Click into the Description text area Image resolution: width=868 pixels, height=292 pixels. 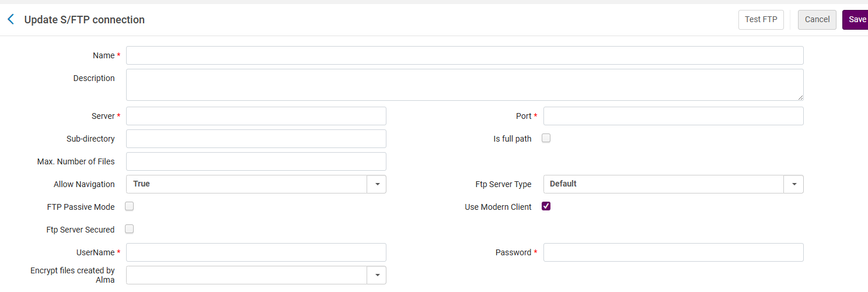(465, 85)
